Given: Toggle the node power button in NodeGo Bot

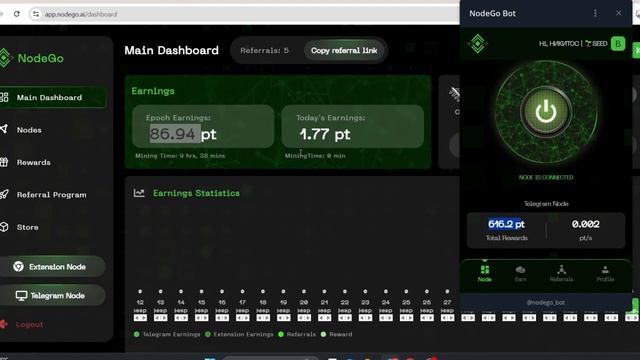Looking at the screenshot, I should click(546, 111).
